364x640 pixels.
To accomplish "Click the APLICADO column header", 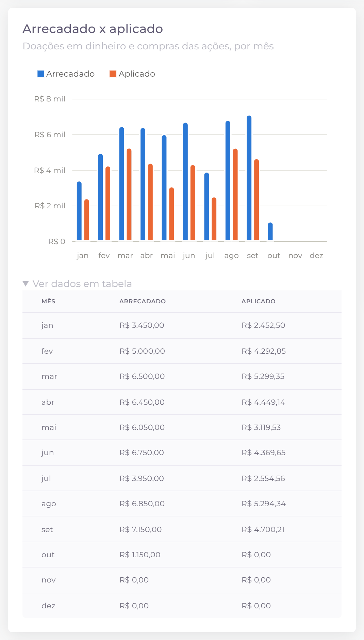I will pyautogui.click(x=259, y=301).
